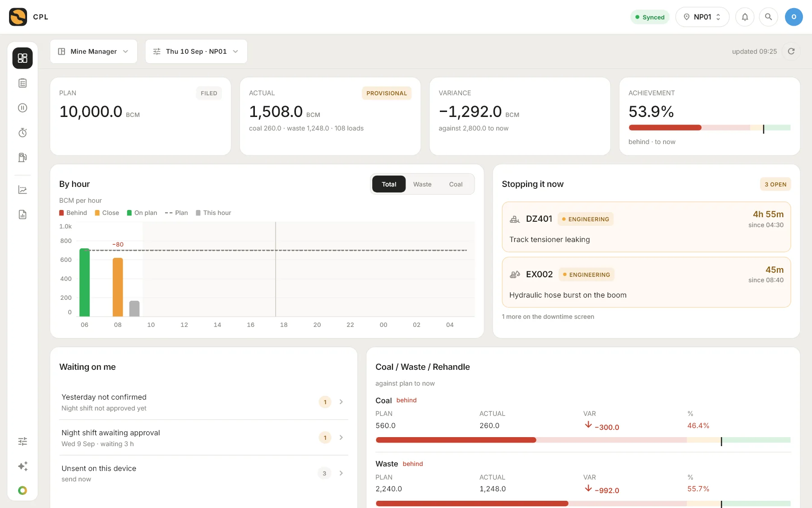Open the document report sidebar icon
812x508 pixels.
pos(23,214)
